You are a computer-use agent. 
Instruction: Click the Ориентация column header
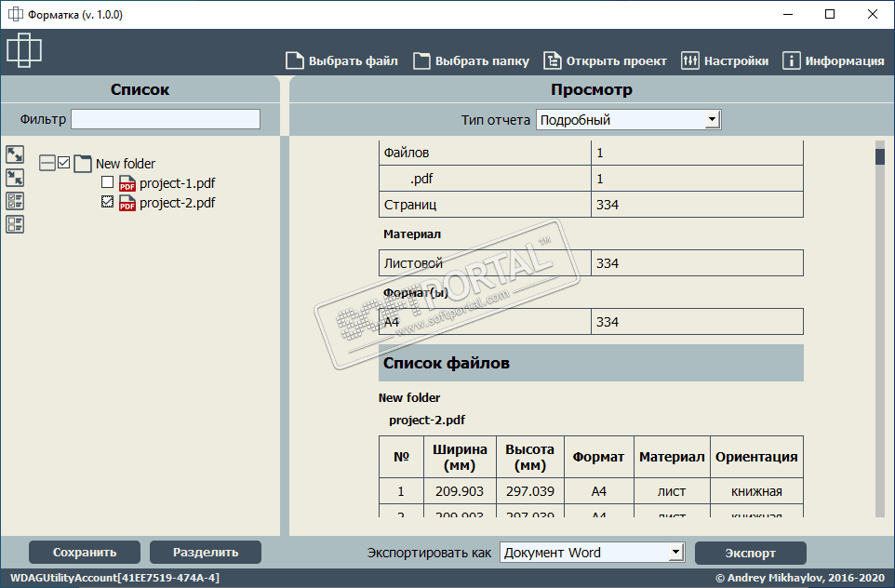(757, 457)
